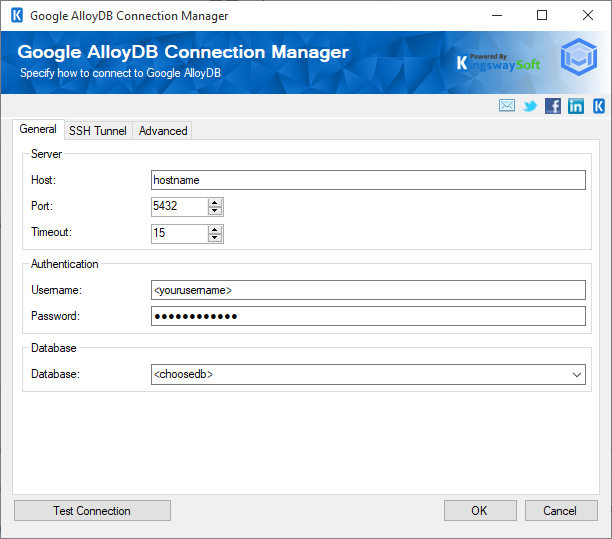Open the LinkedIn icon link
The height and width of the screenshot is (539, 612).
point(576,106)
